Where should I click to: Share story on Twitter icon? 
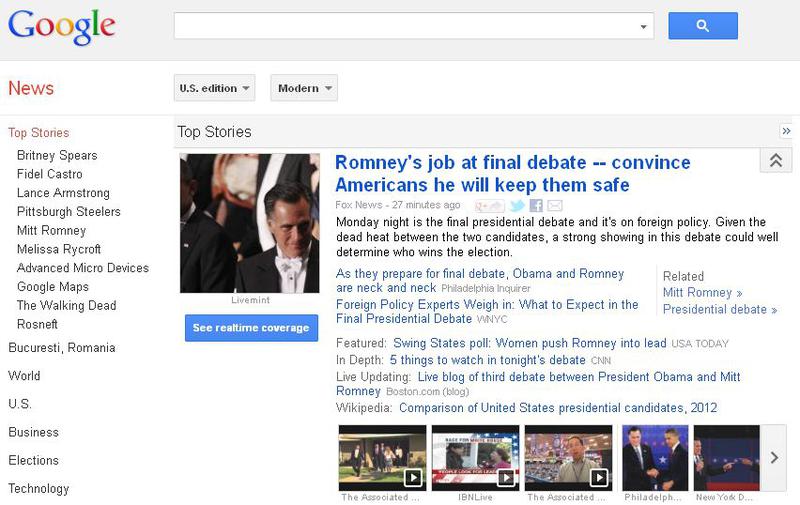(x=517, y=206)
